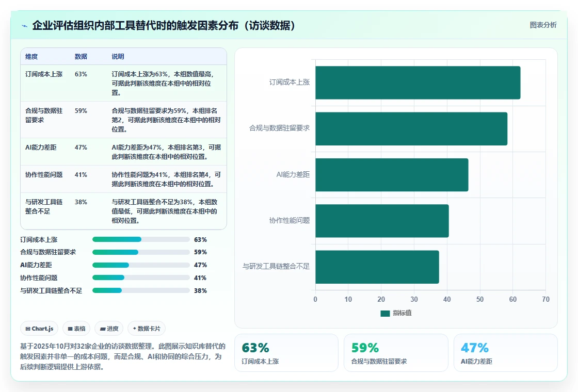Select the 表格 tag chip
The height and width of the screenshot is (392, 578).
[x=76, y=329]
